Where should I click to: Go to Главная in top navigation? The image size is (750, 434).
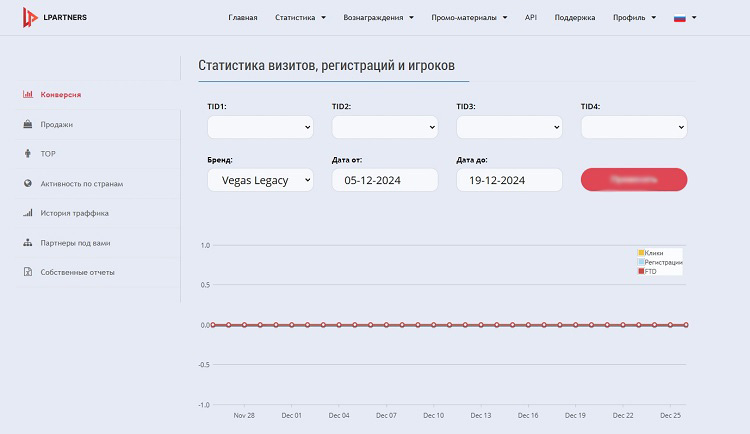tap(243, 17)
